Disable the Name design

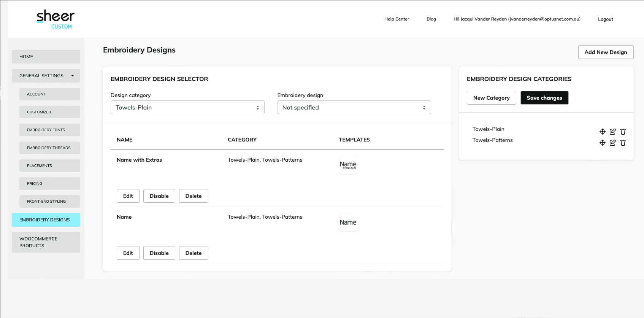tap(159, 253)
